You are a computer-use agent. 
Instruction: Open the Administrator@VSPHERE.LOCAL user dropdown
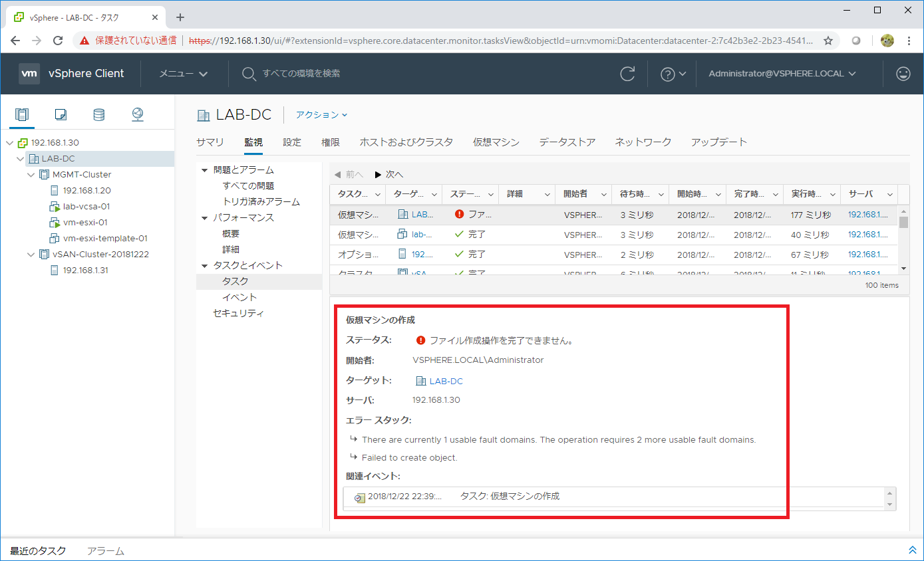coord(782,74)
